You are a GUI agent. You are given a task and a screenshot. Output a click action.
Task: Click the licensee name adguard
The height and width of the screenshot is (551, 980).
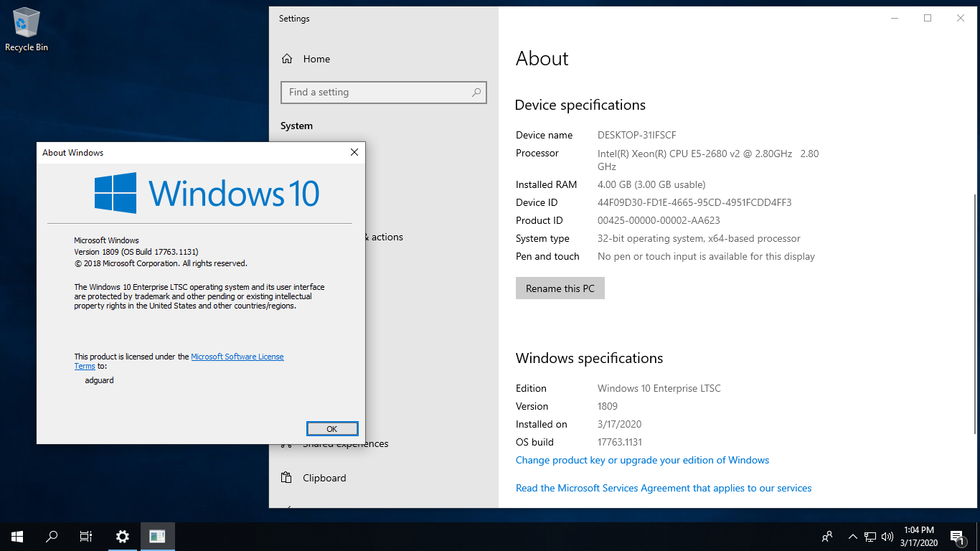tap(99, 380)
